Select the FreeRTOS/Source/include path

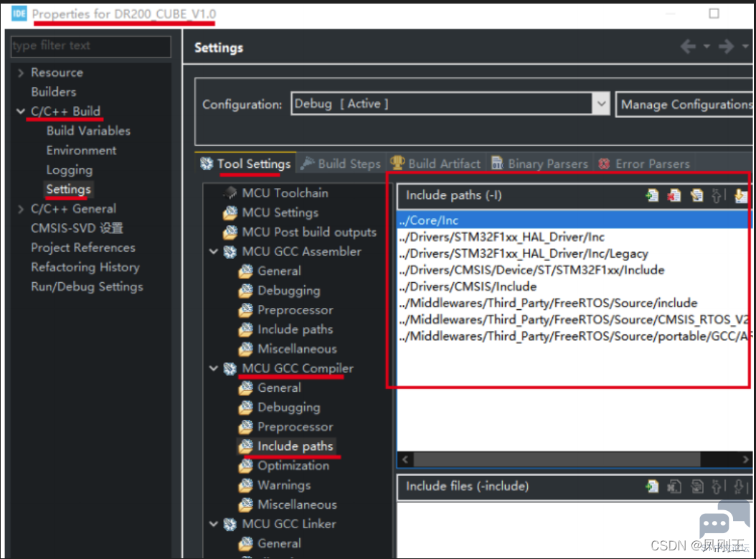(x=574, y=303)
